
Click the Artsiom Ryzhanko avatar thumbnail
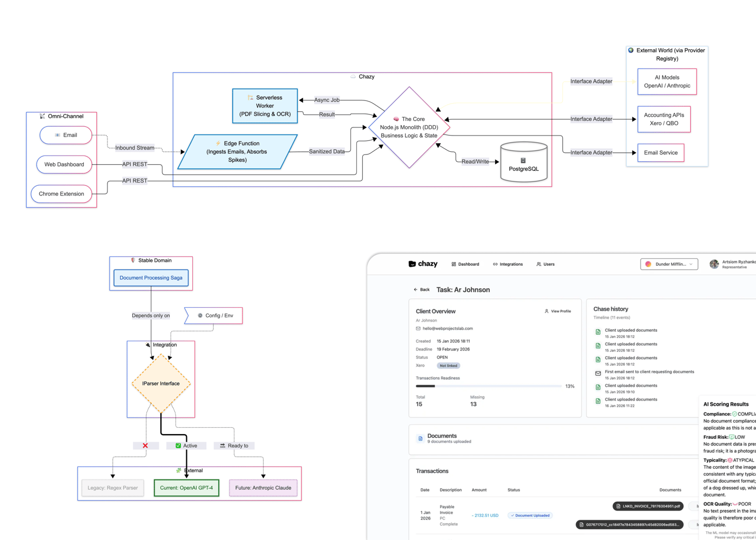(x=714, y=264)
